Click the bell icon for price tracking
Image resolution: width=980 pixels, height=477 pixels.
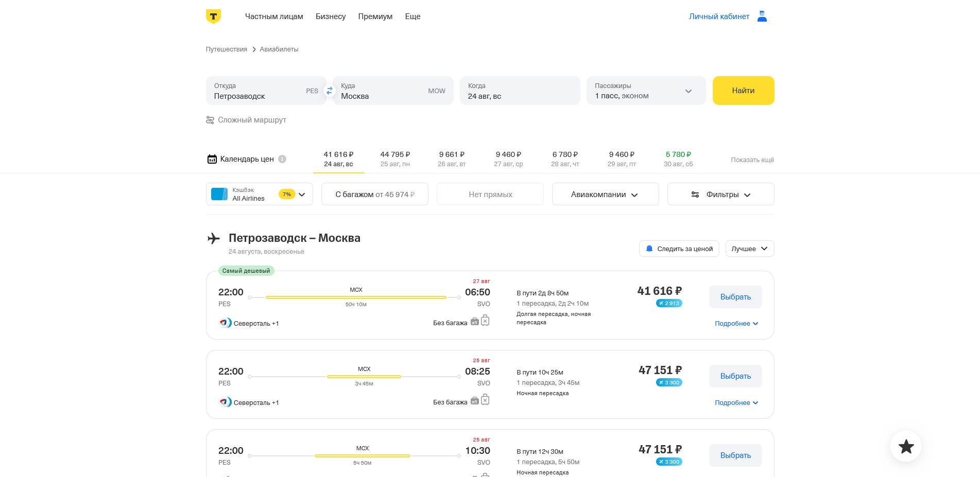[649, 249]
